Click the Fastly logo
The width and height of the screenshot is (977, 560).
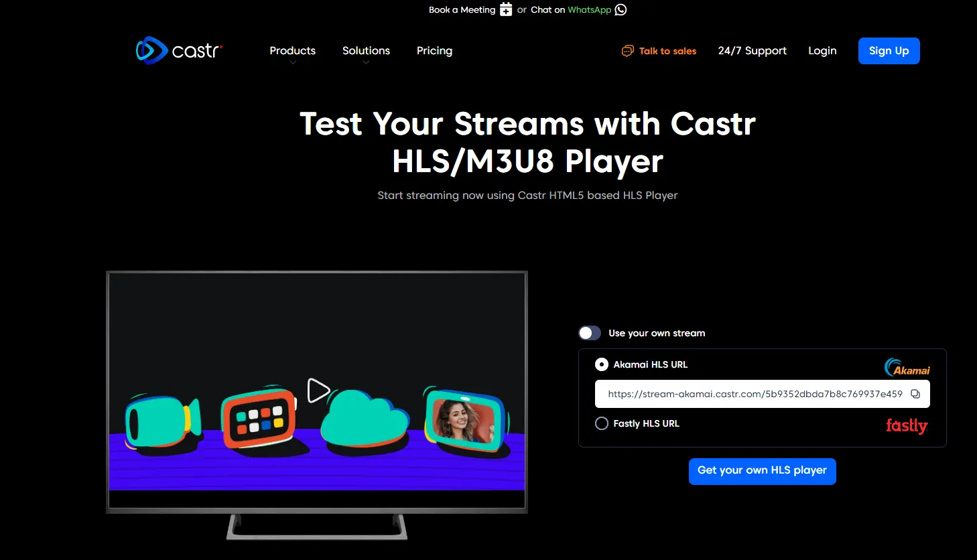[907, 425]
